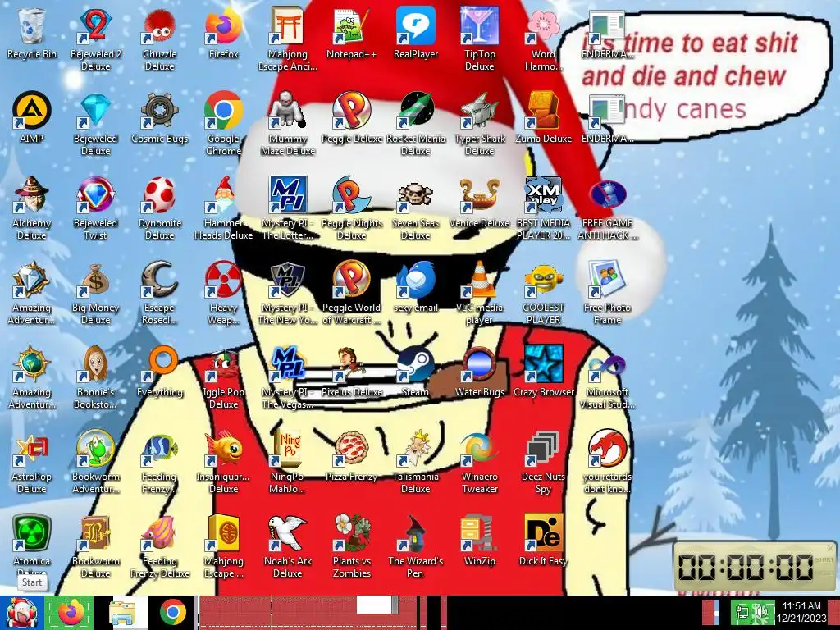Select the Pizza Frenzy icon
Screen dimensions: 840x630
point(351,456)
